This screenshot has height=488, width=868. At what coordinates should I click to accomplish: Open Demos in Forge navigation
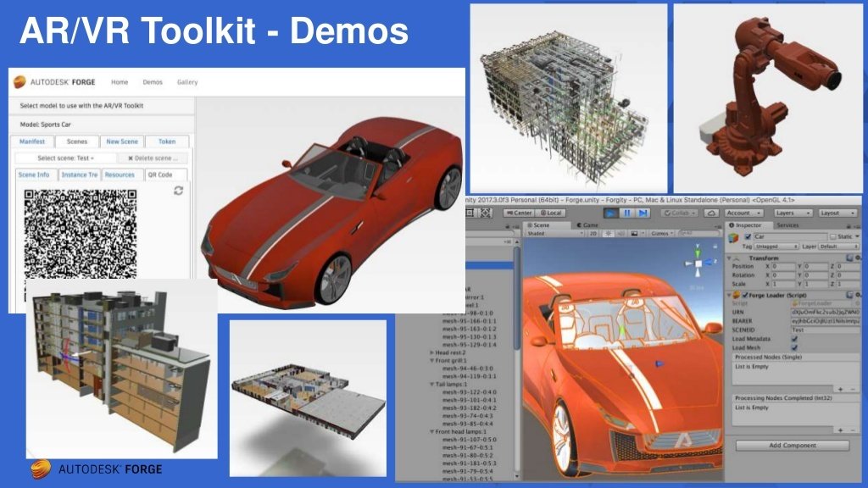pos(153,82)
